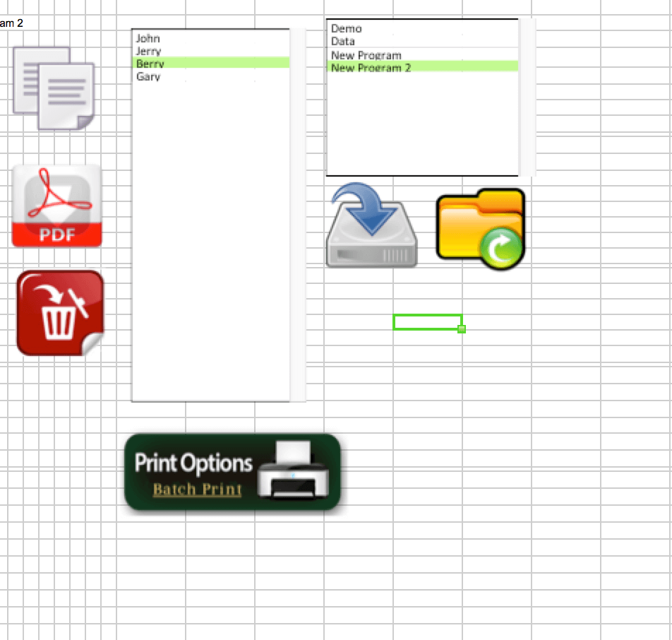
Task: Click the download to drive icon
Action: pos(371,225)
